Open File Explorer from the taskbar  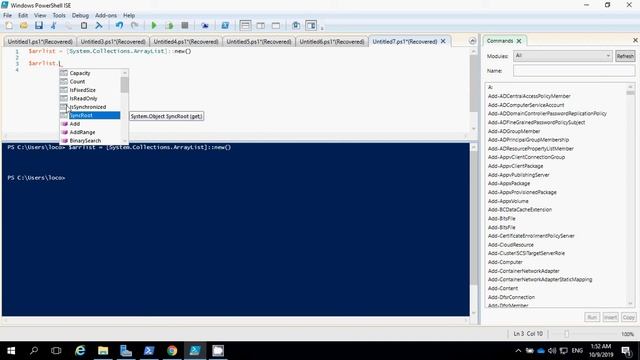click(103, 351)
